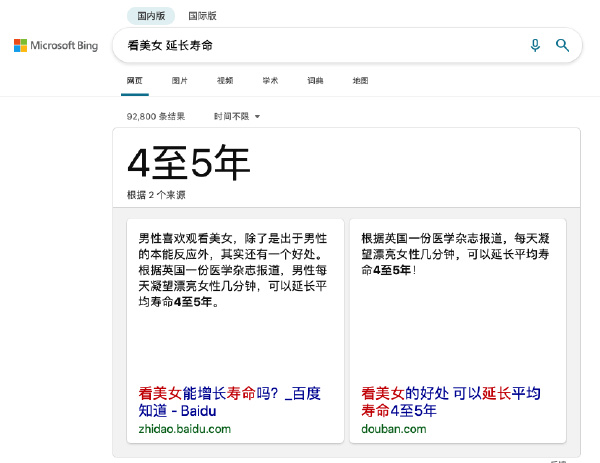Click the zhidao.baidu.com source URL
The height and width of the screenshot is (463, 600).
pyautogui.click(x=184, y=428)
